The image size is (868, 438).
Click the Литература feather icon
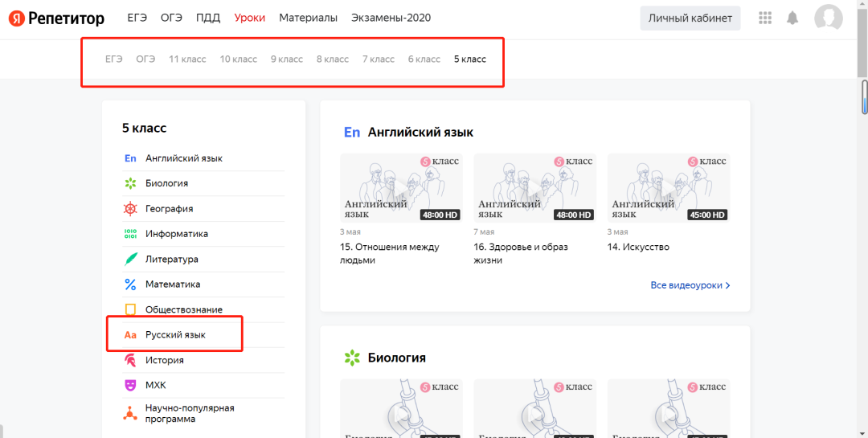pos(130,259)
